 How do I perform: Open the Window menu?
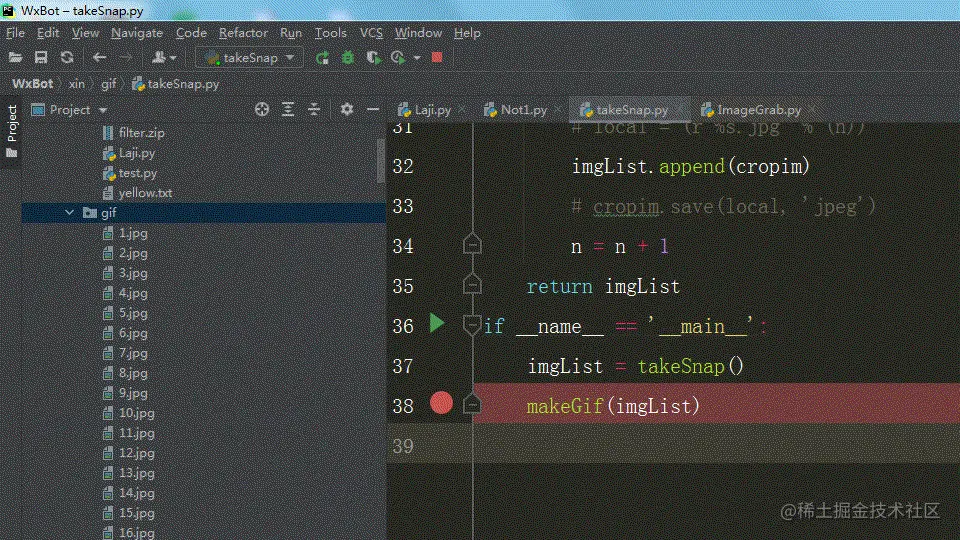tap(418, 33)
